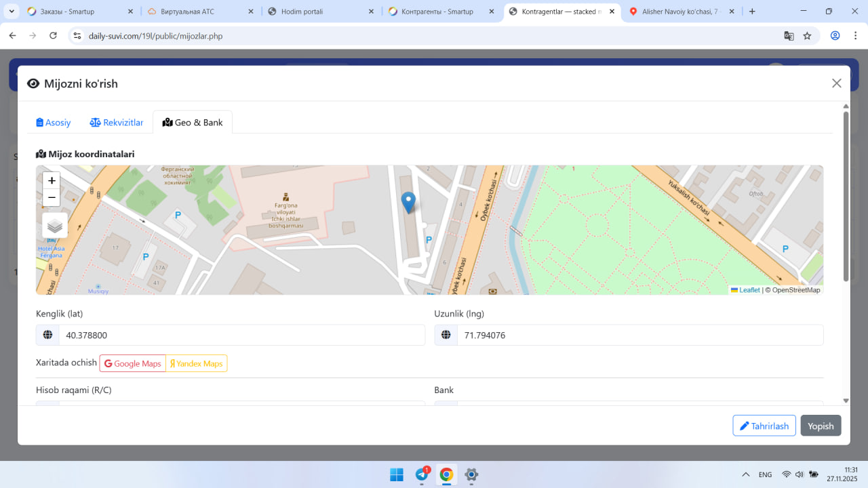Zoom in on the Leaflet map
This screenshot has width=868, height=488.
(52, 181)
